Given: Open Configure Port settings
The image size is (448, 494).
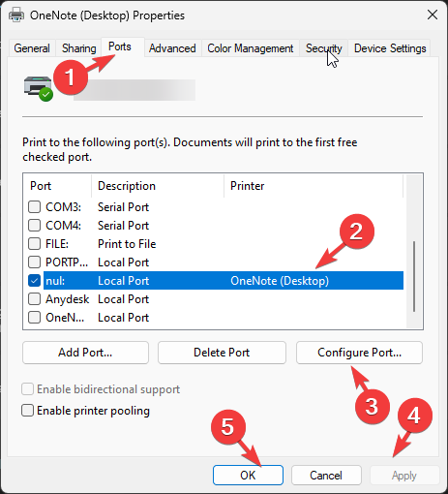Looking at the screenshot, I should (359, 353).
